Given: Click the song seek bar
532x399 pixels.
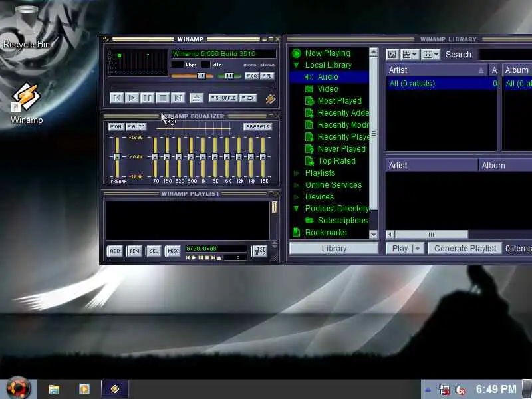Looking at the screenshot, I should point(193,86).
